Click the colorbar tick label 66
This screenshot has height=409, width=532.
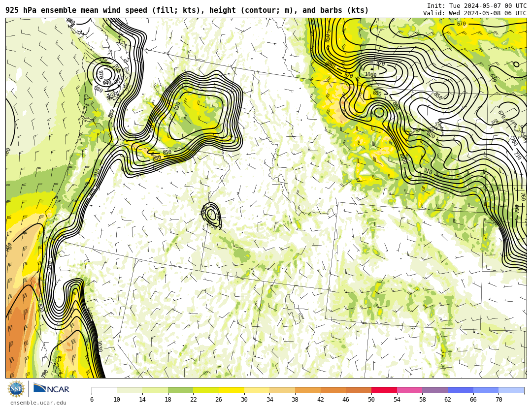click(473, 400)
